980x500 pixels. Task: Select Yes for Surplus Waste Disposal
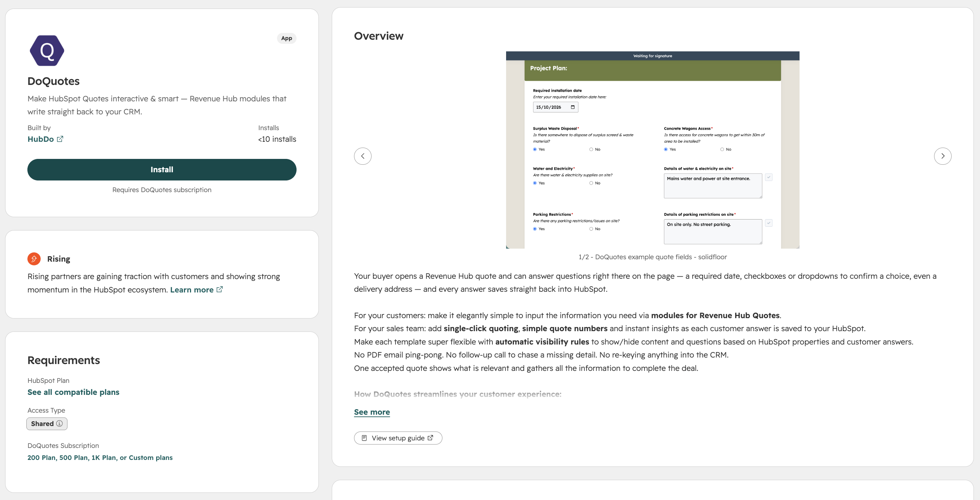(535, 150)
